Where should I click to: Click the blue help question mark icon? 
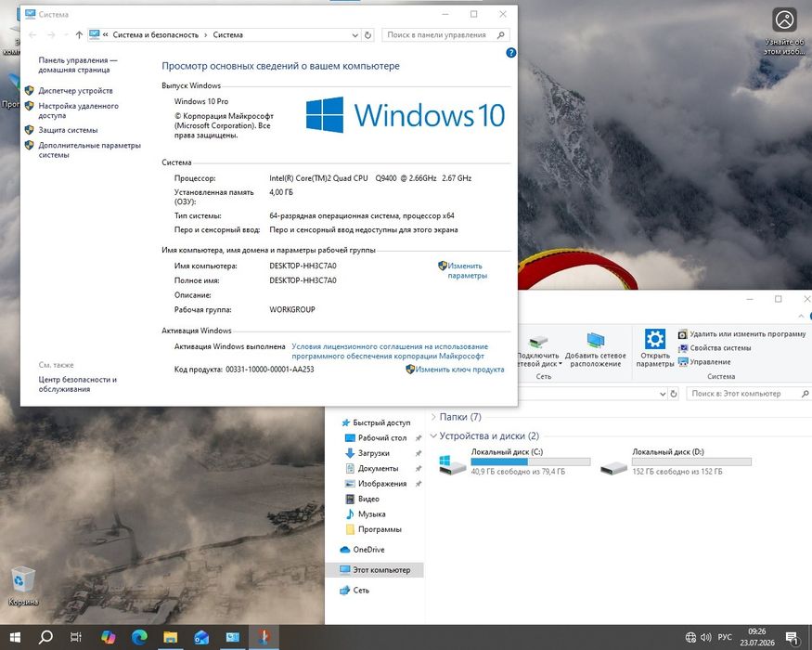[x=510, y=52]
